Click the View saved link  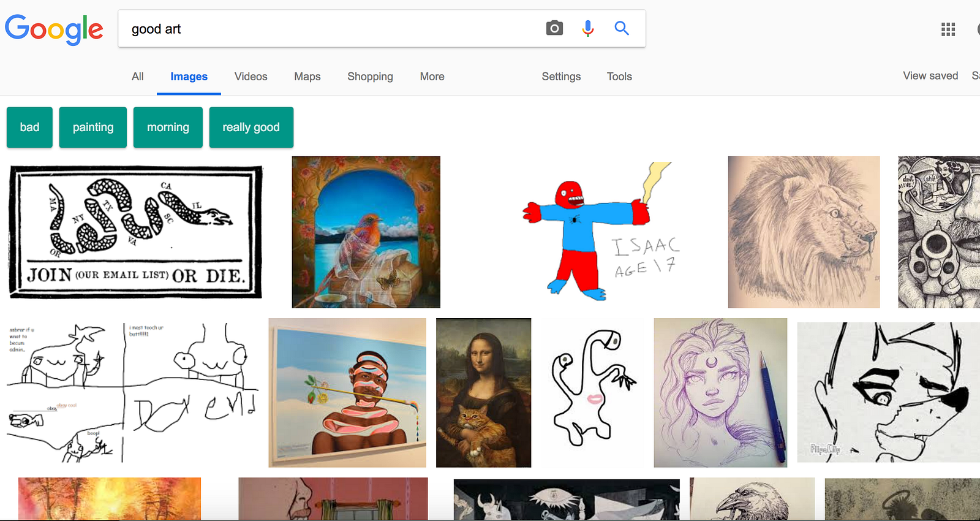pyautogui.click(x=930, y=76)
